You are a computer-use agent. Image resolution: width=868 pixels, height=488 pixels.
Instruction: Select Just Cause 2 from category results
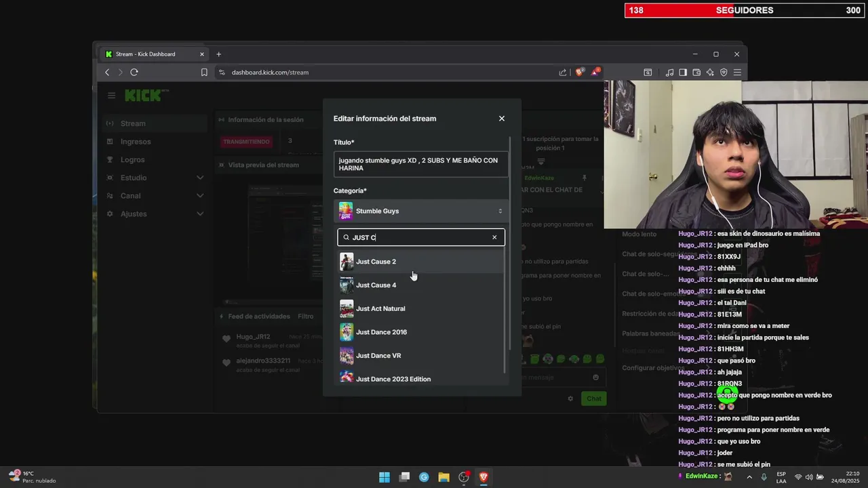(x=420, y=262)
